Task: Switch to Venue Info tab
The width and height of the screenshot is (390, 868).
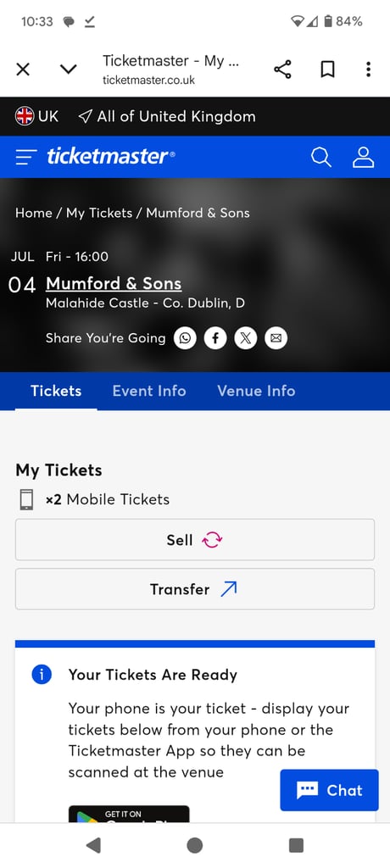Action: click(256, 391)
